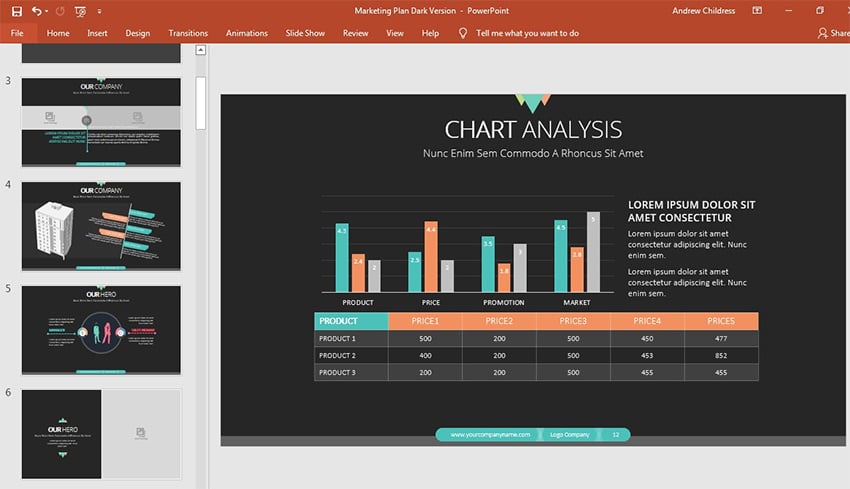Click the Redo icon in the Quick Access Toolbar

60,11
